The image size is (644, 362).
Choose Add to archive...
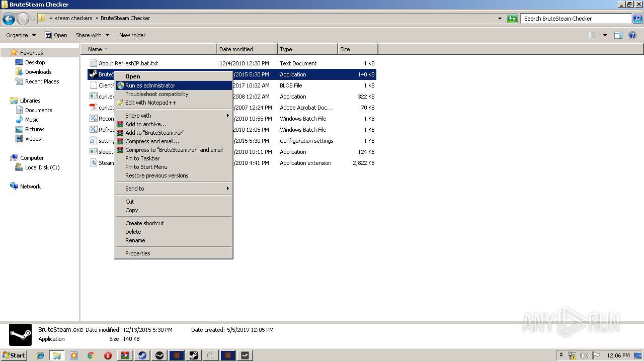pos(174,124)
